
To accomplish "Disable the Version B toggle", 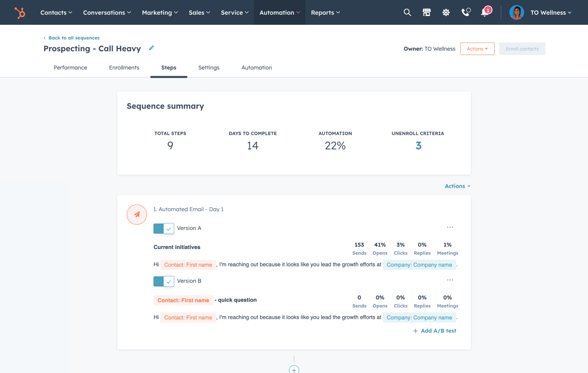I will [x=164, y=281].
